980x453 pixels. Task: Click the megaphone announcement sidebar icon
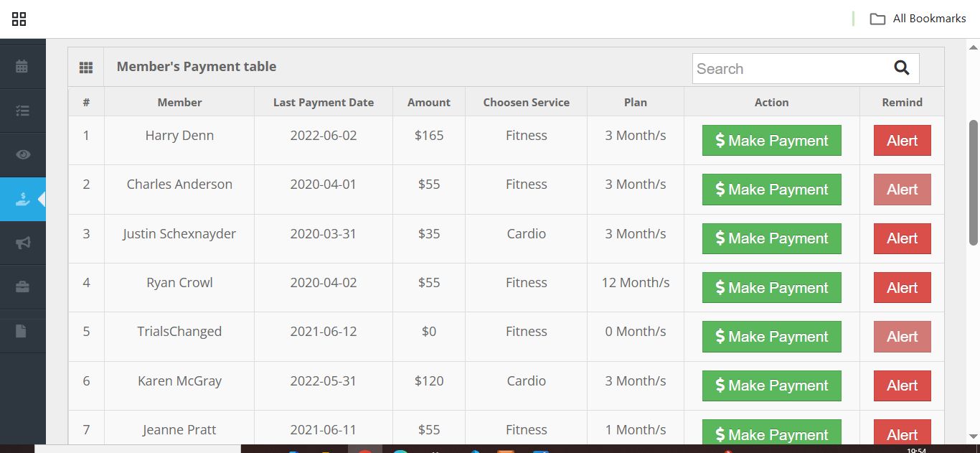[22, 243]
